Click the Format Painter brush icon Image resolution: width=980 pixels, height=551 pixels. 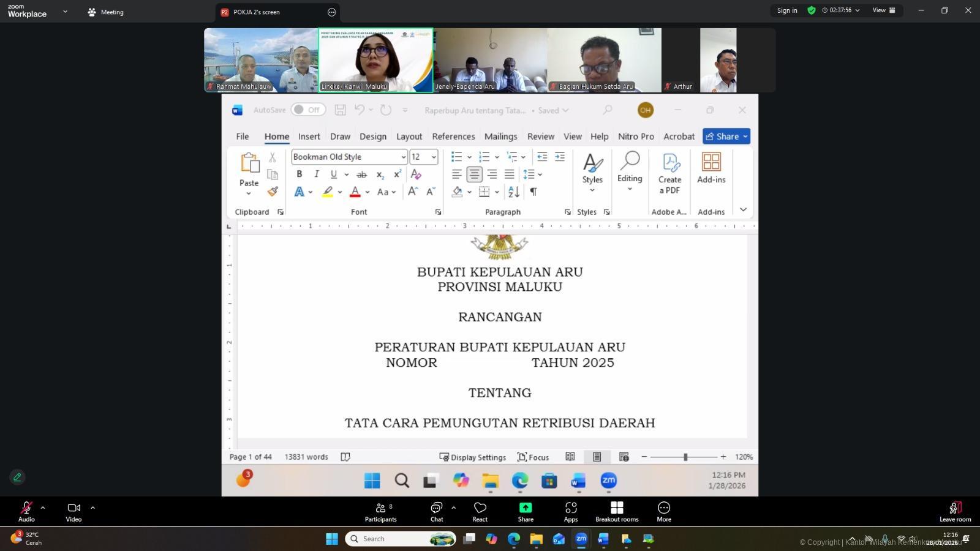[x=273, y=192]
